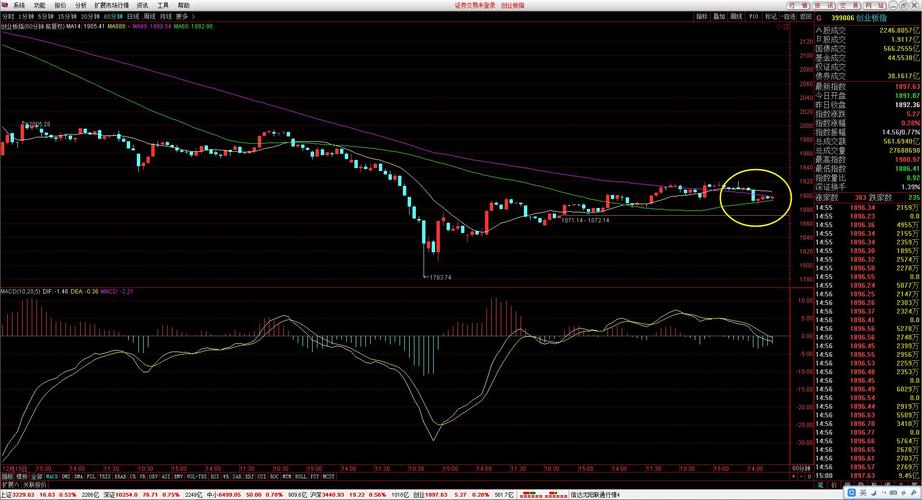922x500 pixels.
Task: Activate the 画线 drawing tool
Action: coord(736,16)
